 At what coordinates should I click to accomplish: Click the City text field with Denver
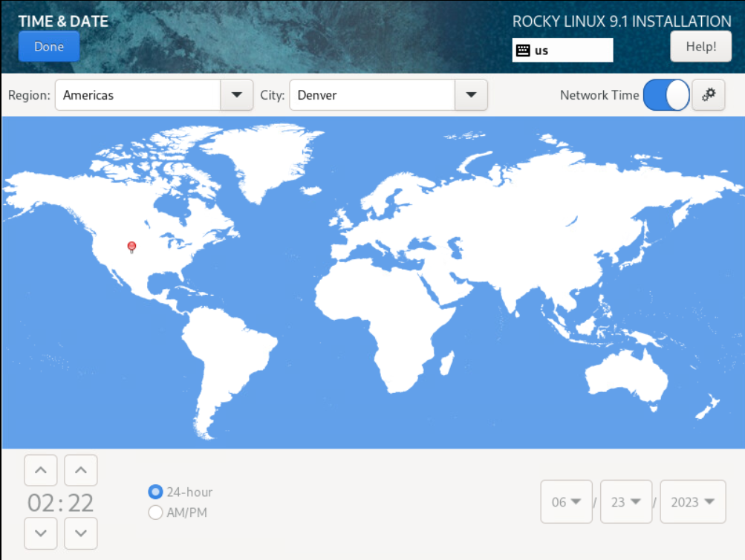372,95
